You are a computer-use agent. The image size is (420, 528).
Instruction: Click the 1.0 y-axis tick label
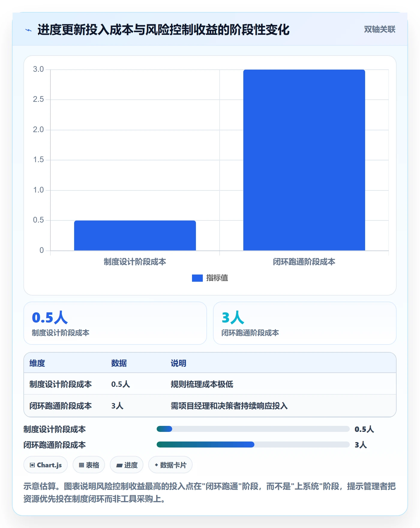click(x=38, y=190)
